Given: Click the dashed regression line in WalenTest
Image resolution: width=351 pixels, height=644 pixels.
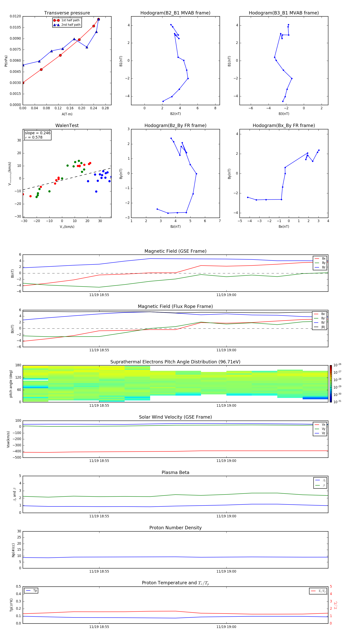Looking at the screenshot, I should tap(67, 179).
